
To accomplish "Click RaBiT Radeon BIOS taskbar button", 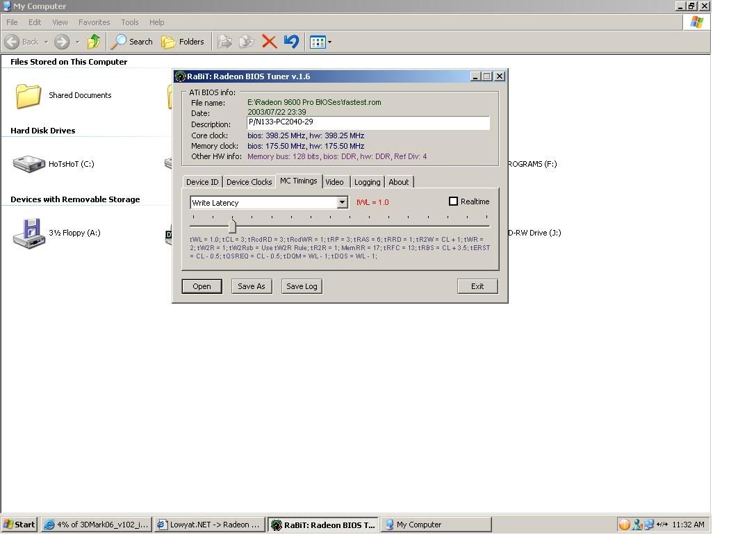I will (x=323, y=525).
